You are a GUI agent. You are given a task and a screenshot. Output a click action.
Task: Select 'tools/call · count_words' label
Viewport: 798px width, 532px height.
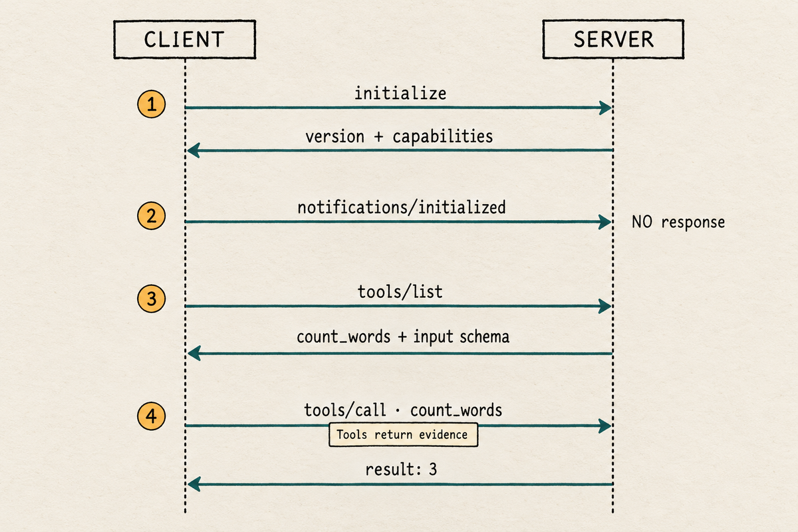click(x=403, y=410)
